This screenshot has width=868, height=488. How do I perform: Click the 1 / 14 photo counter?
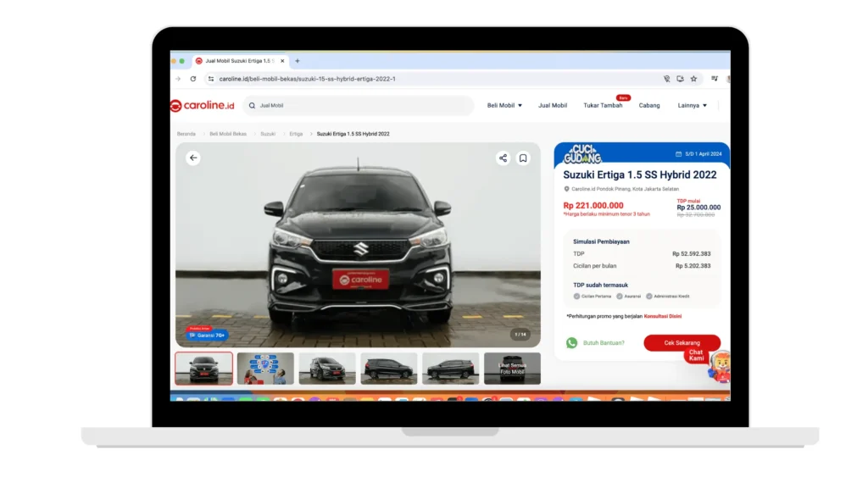(520, 334)
